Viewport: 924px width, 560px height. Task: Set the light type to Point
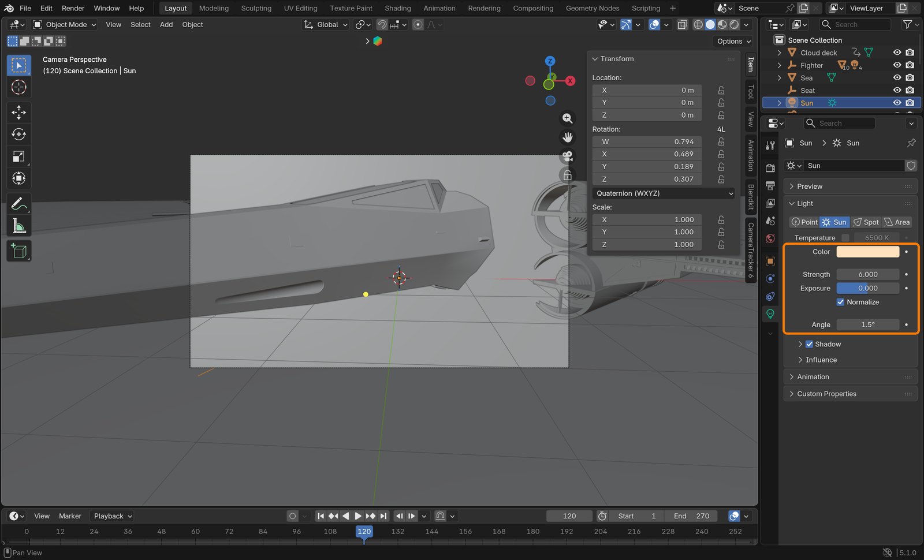click(804, 222)
